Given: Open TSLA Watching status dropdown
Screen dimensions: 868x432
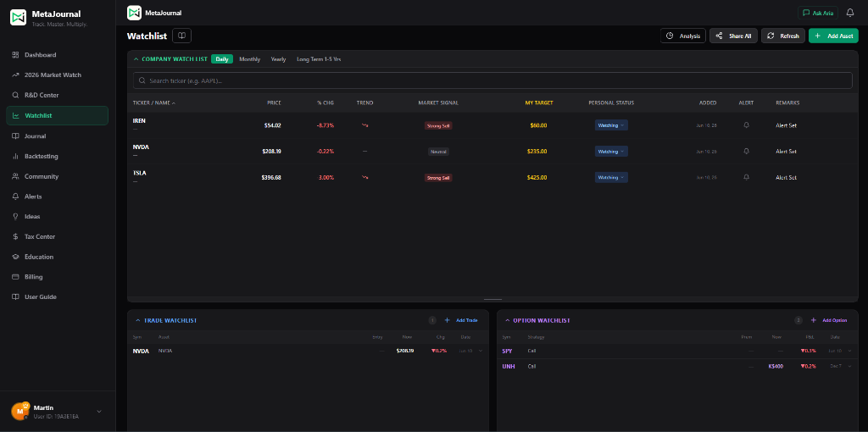Looking at the screenshot, I should point(611,178).
